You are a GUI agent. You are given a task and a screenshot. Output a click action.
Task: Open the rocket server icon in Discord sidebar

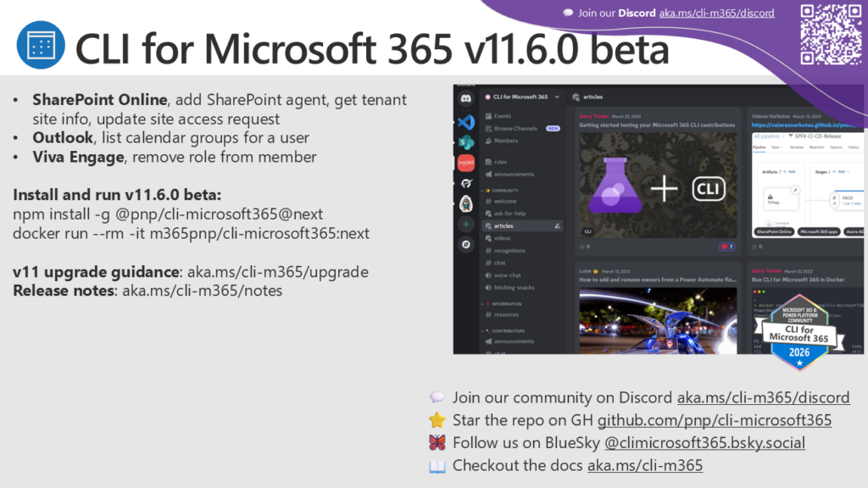[x=466, y=183]
